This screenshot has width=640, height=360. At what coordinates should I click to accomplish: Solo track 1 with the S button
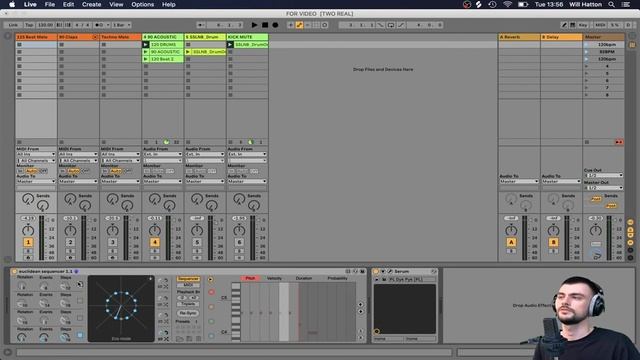click(x=28, y=251)
